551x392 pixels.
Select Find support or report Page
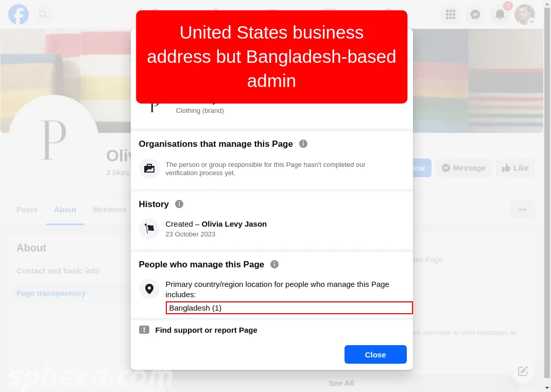(206, 330)
